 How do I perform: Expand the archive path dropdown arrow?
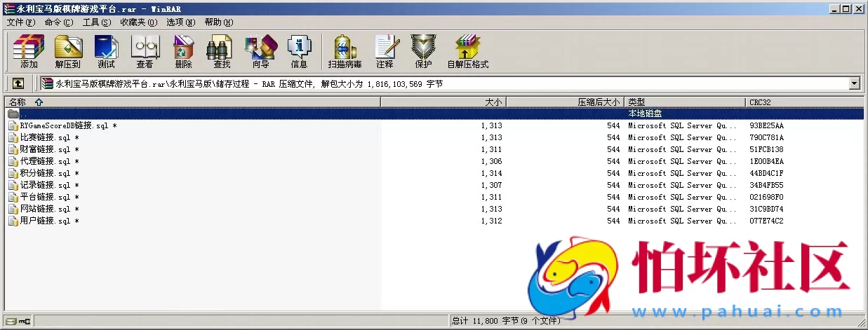pyautogui.click(x=854, y=83)
